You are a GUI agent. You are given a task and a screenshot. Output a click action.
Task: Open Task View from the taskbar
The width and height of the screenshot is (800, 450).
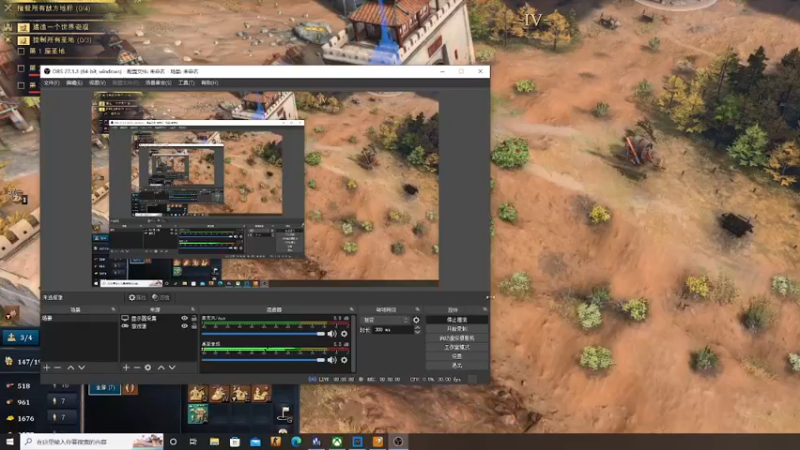pyautogui.click(x=193, y=441)
